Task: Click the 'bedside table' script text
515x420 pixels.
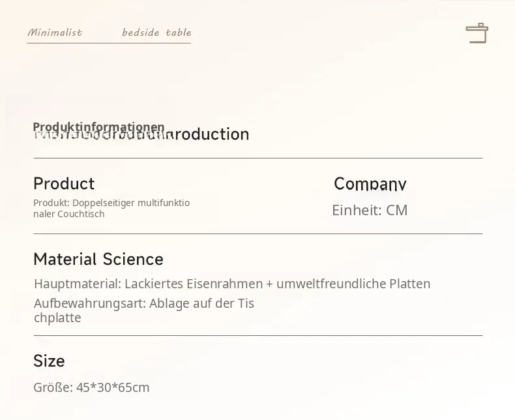Action: click(156, 32)
